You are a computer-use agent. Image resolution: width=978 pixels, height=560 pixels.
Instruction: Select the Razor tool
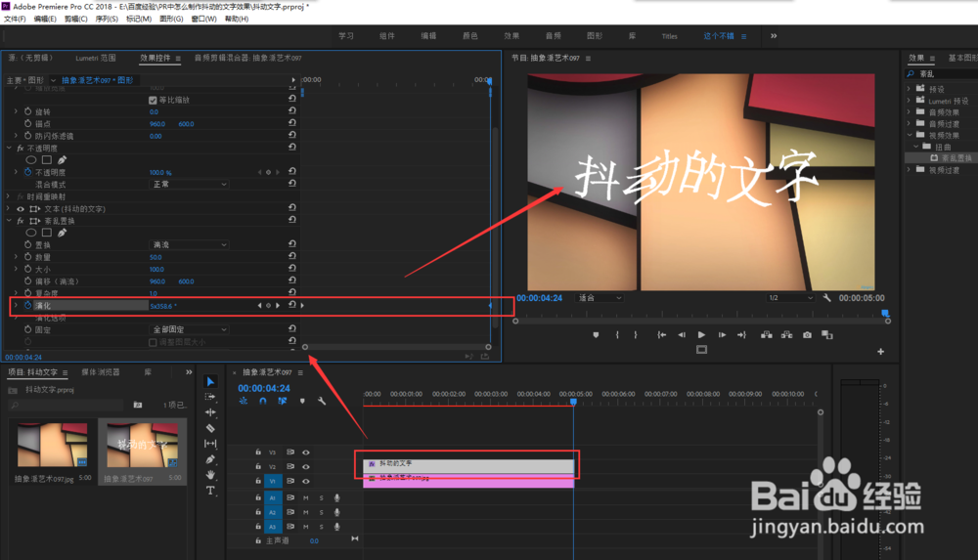point(210,428)
